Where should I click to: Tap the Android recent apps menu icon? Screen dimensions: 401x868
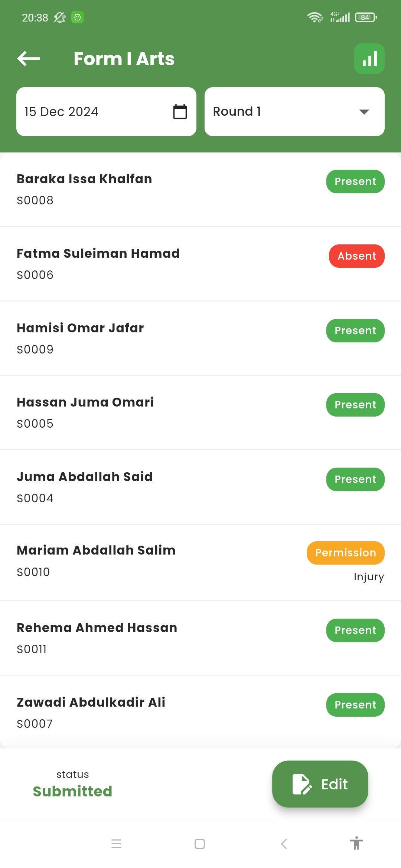click(x=116, y=844)
